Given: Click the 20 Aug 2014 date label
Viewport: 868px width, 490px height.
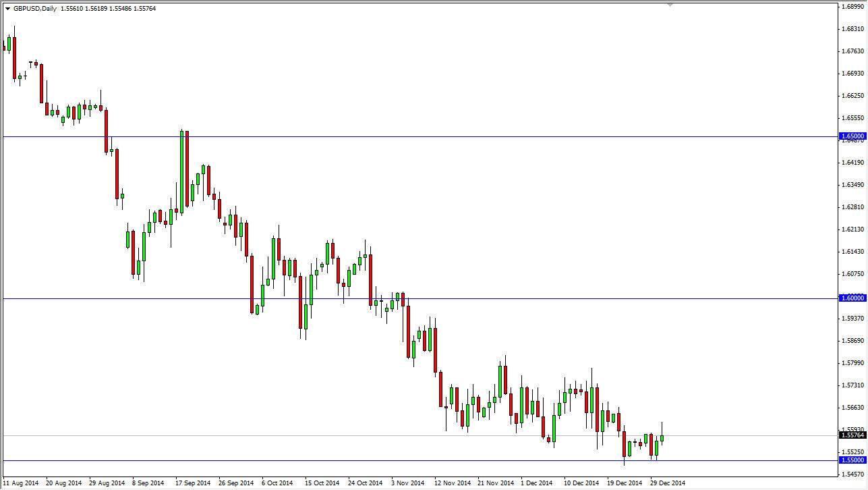Looking at the screenshot, I should (63, 483).
